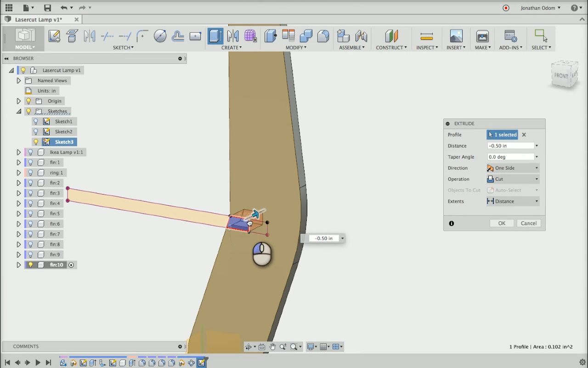Screen dimensions: 588x368
Task: Click the Add-Ins scripts icon
Action: 510,36
